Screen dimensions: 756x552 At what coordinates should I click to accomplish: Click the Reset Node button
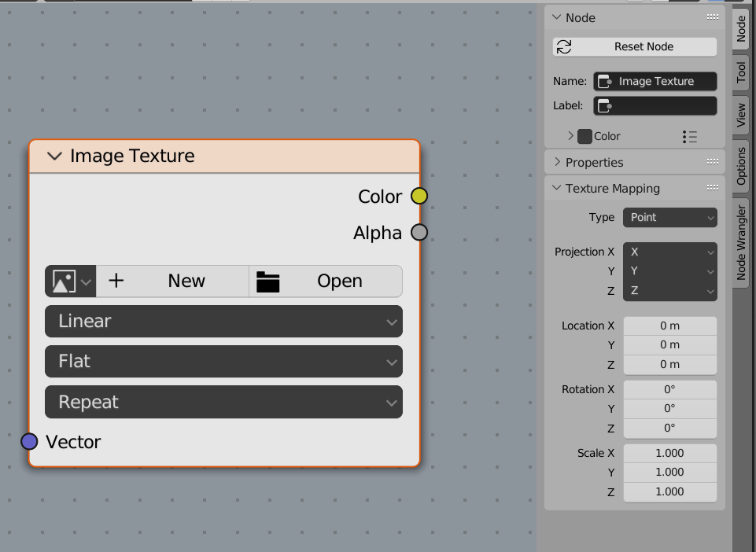click(x=635, y=46)
